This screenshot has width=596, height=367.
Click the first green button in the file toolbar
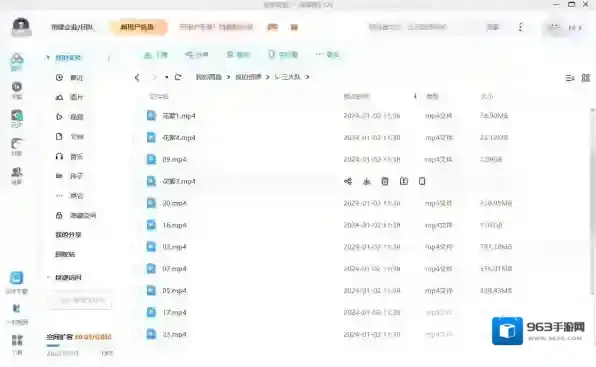pyautogui.click(x=155, y=55)
